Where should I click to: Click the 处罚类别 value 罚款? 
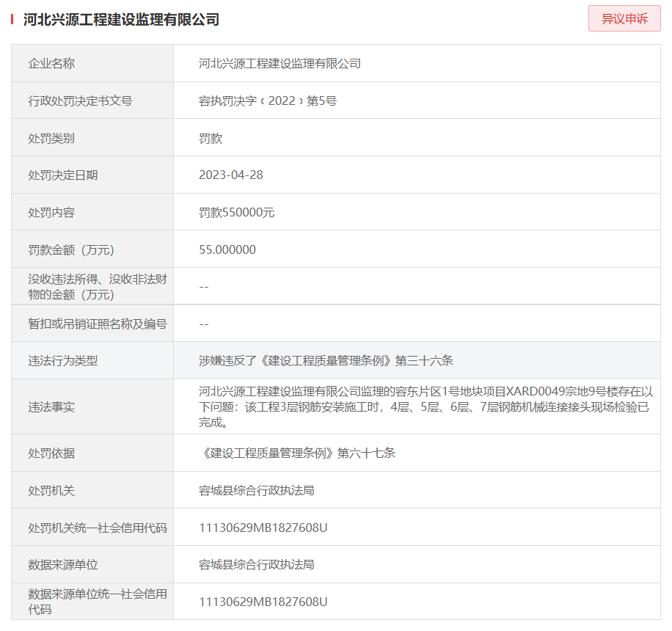coord(211,138)
